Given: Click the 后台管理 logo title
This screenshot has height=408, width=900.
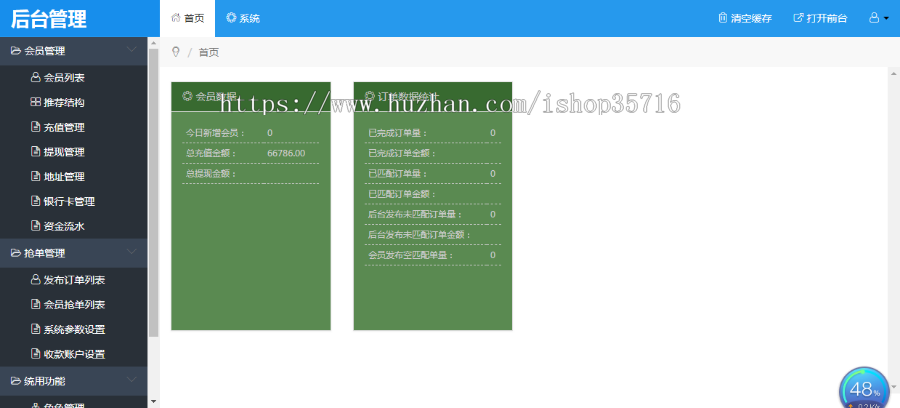Looking at the screenshot, I should 49,18.
